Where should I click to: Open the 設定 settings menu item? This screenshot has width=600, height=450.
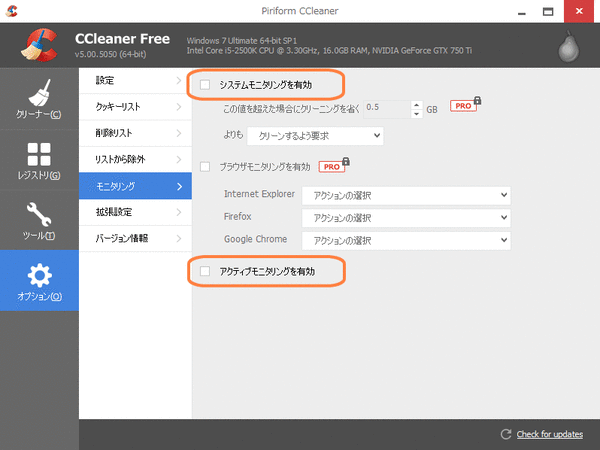coord(135,81)
